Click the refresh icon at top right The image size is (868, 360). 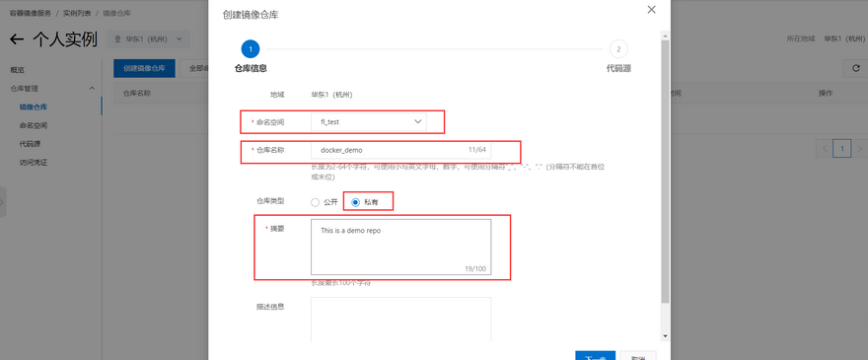coord(855,69)
